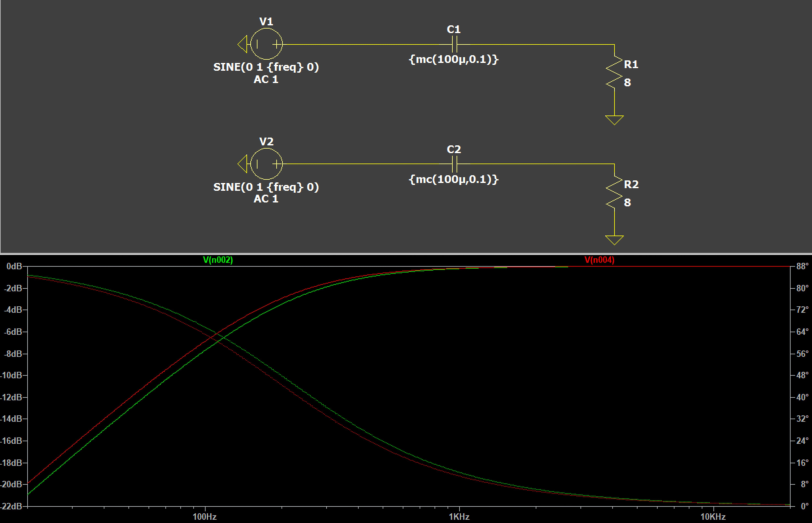Viewport: 812px width, 523px height.
Task: Click the V(n002) green trace label
Action: click(218, 260)
